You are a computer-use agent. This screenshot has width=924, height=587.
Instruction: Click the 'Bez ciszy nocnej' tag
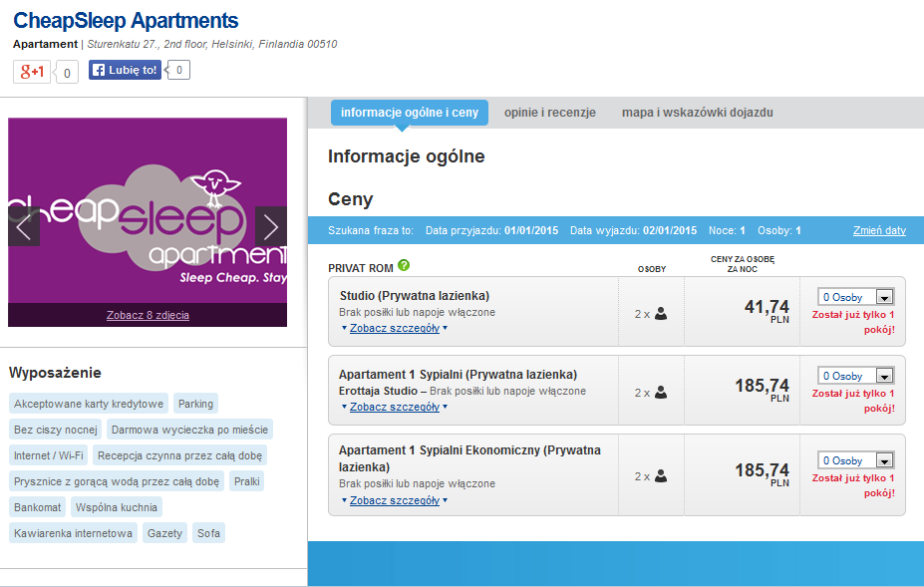56,430
